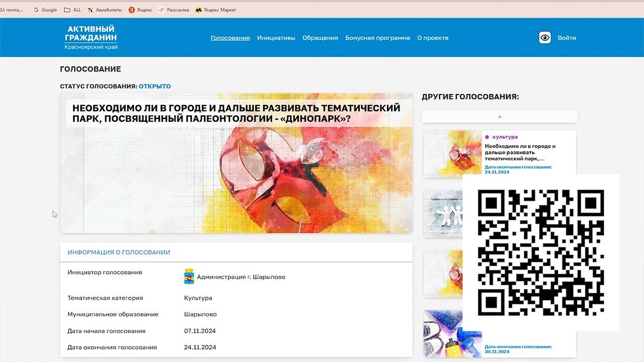Click the main voting question title
The image size is (644, 362).
(x=236, y=113)
